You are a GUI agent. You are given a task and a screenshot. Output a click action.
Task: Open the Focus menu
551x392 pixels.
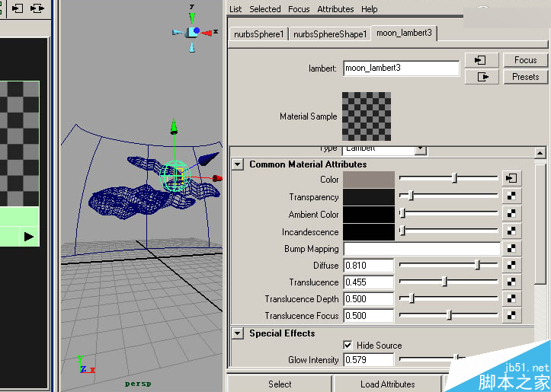pos(299,9)
